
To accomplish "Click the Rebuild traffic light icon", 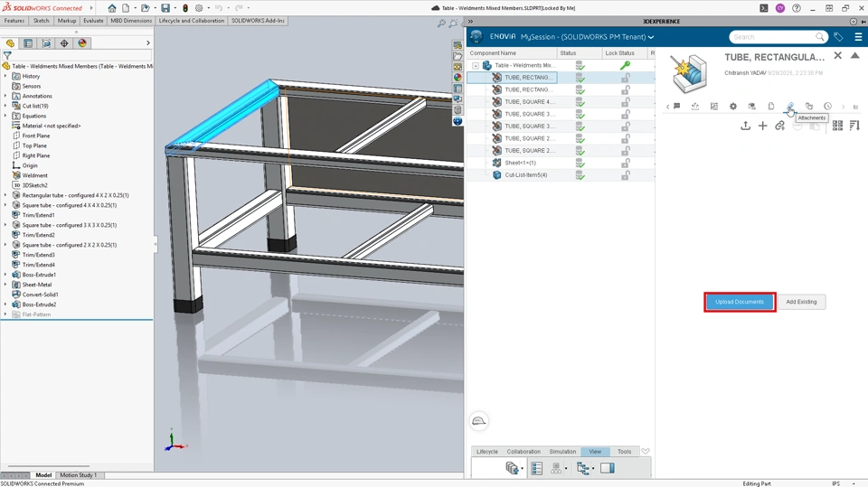I will 185,8.
